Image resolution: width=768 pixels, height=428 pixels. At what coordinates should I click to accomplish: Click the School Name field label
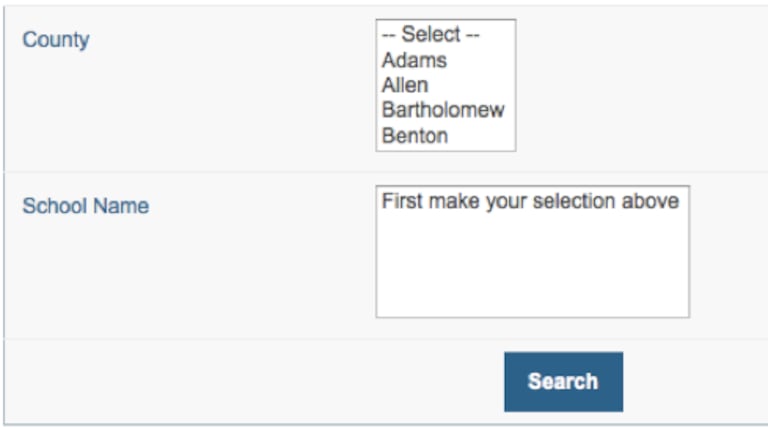[86, 206]
